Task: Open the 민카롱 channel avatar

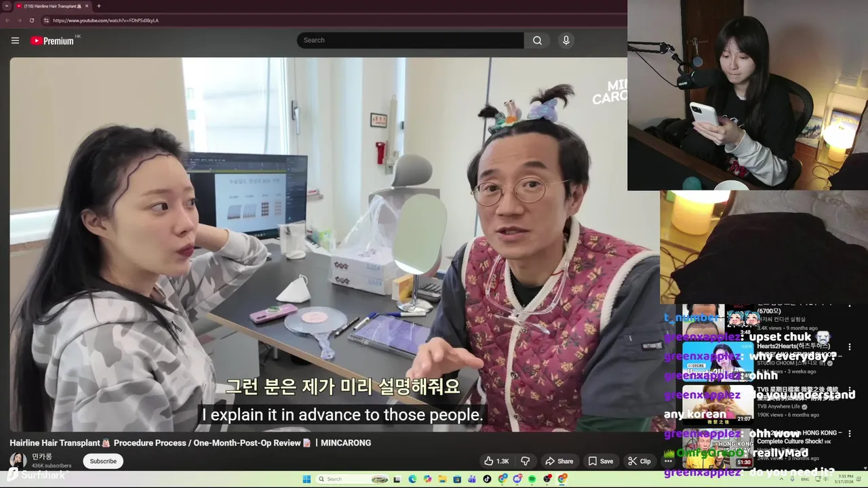Action: [18, 461]
